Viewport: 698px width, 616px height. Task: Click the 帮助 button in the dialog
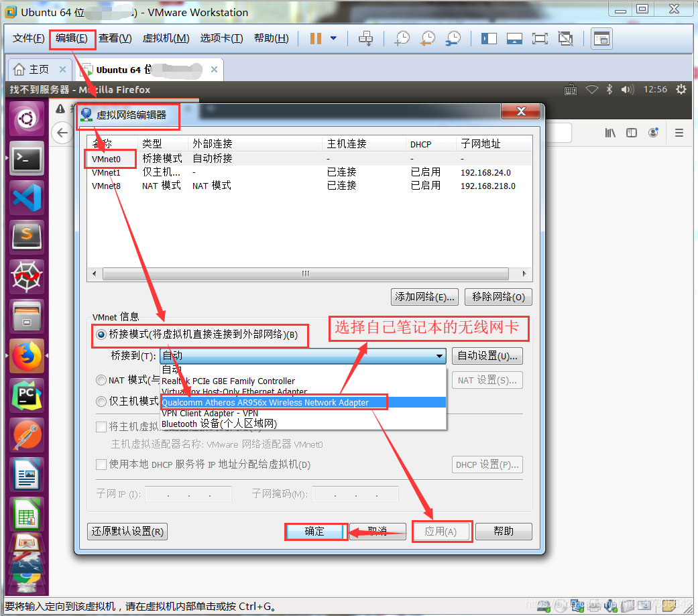[504, 532]
